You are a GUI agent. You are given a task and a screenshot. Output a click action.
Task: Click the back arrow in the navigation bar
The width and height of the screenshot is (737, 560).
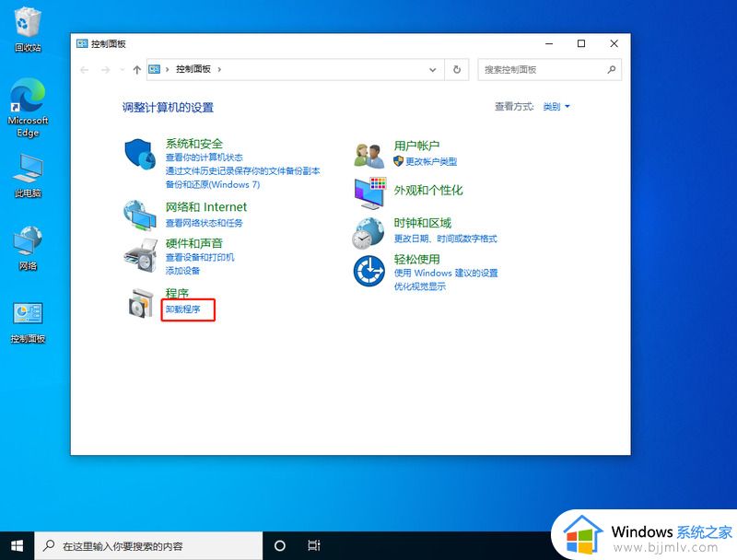85,69
